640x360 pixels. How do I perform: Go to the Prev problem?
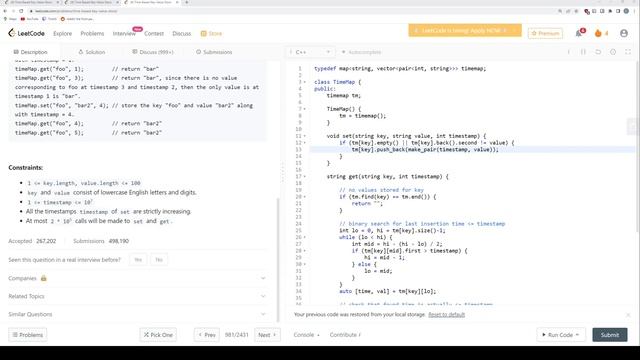click(x=207, y=335)
